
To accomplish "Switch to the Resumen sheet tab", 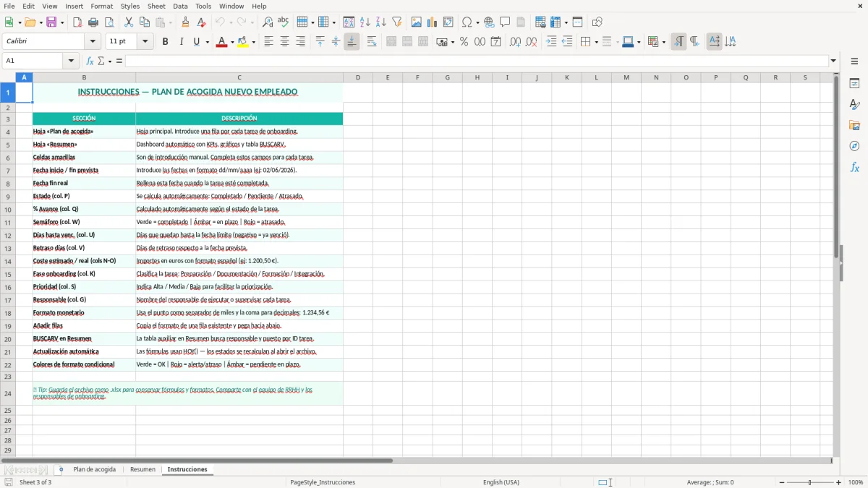I will [x=142, y=469].
